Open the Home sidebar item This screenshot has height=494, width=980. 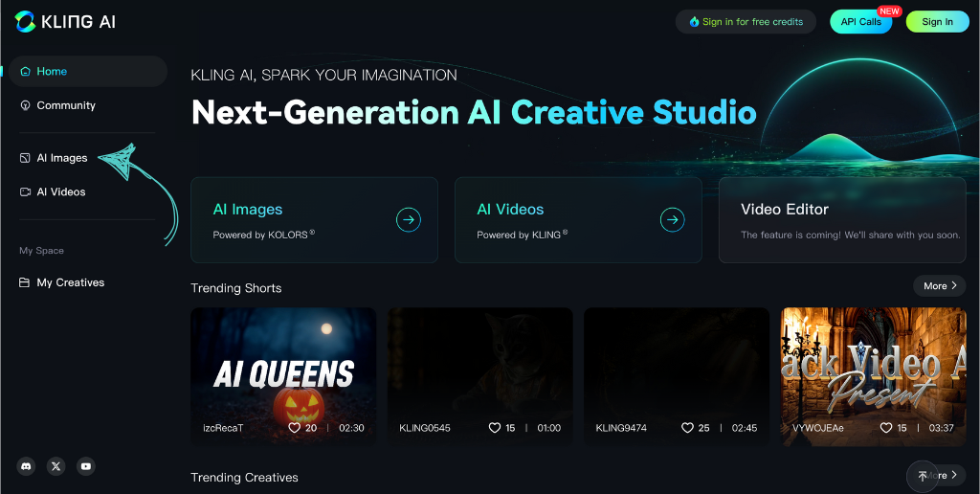tap(88, 71)
